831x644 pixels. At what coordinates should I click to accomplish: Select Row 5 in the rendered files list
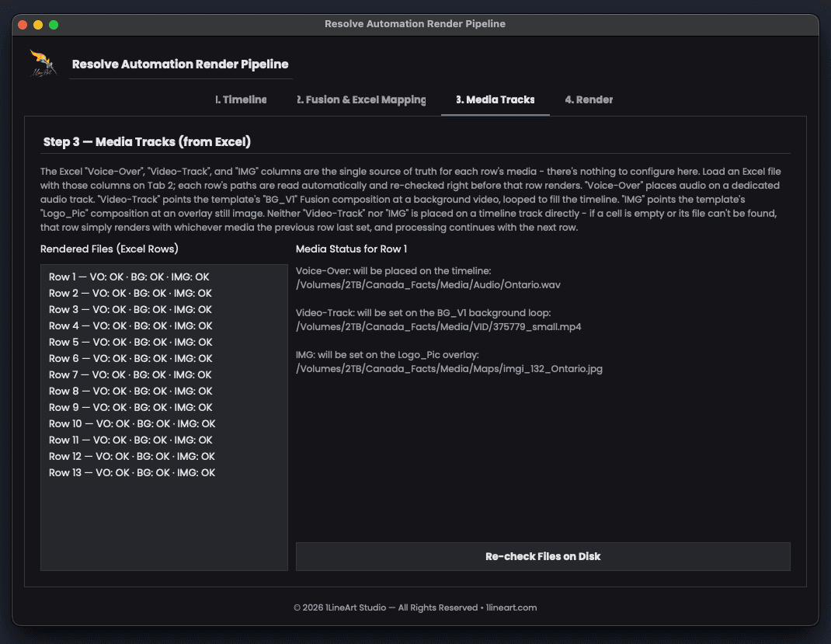[164, 343]
